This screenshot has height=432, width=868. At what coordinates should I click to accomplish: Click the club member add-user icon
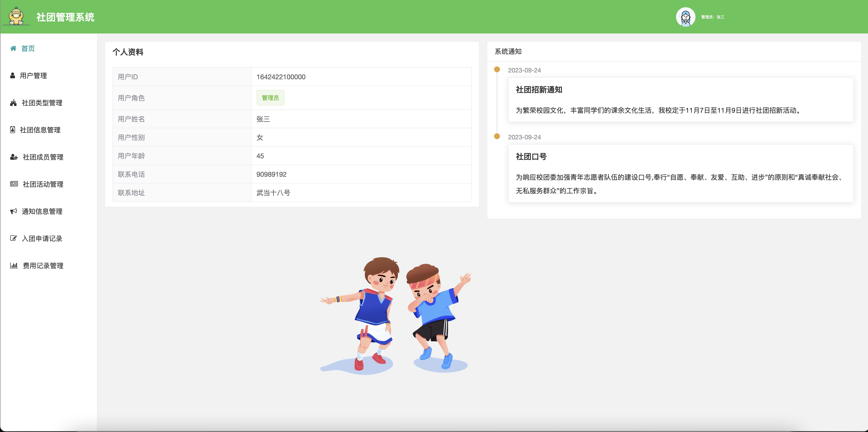click(x=14, y=157)
